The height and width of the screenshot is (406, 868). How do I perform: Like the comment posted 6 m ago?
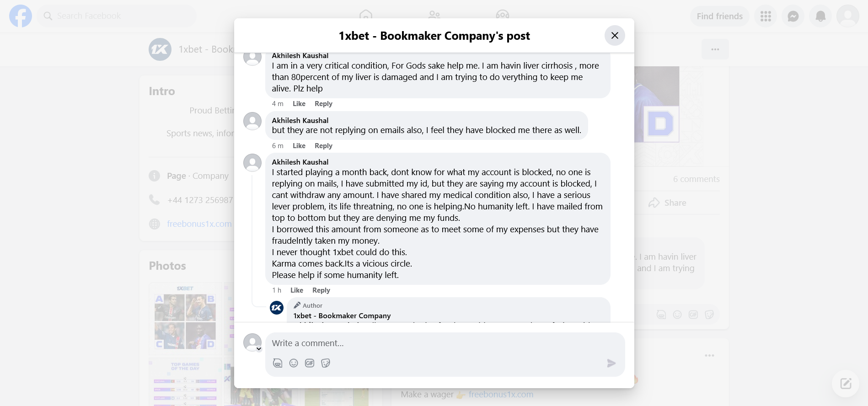(x=299, y=146)
